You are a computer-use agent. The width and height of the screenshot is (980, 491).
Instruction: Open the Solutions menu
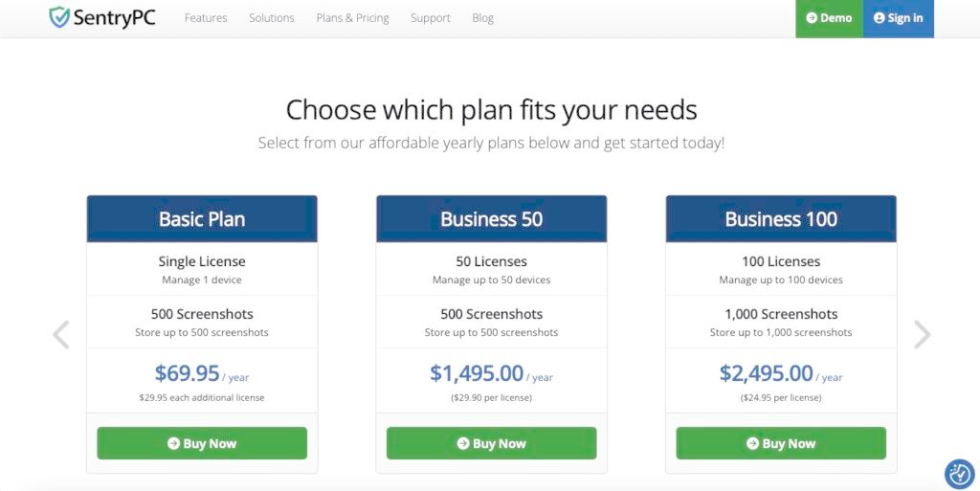(272, 18)
